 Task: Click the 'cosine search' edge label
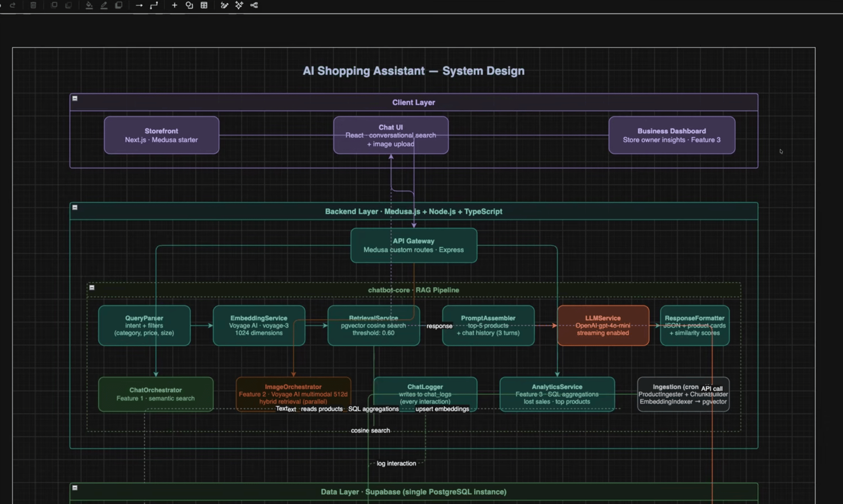[371, 430]
